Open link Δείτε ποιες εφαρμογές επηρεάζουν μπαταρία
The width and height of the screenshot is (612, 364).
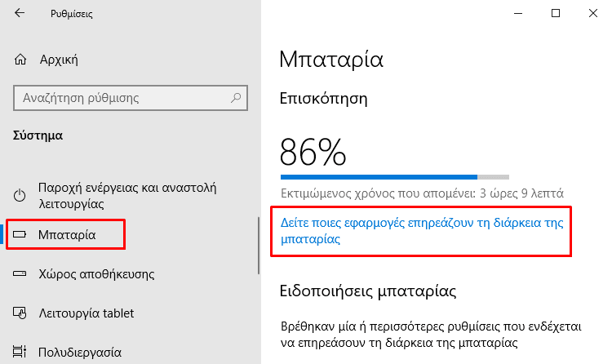click(422, 231)
